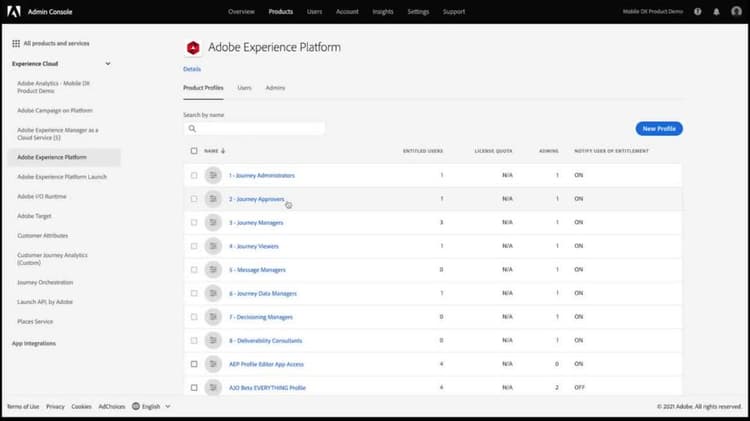Switch to the Users tab under product

pos(244,88)
